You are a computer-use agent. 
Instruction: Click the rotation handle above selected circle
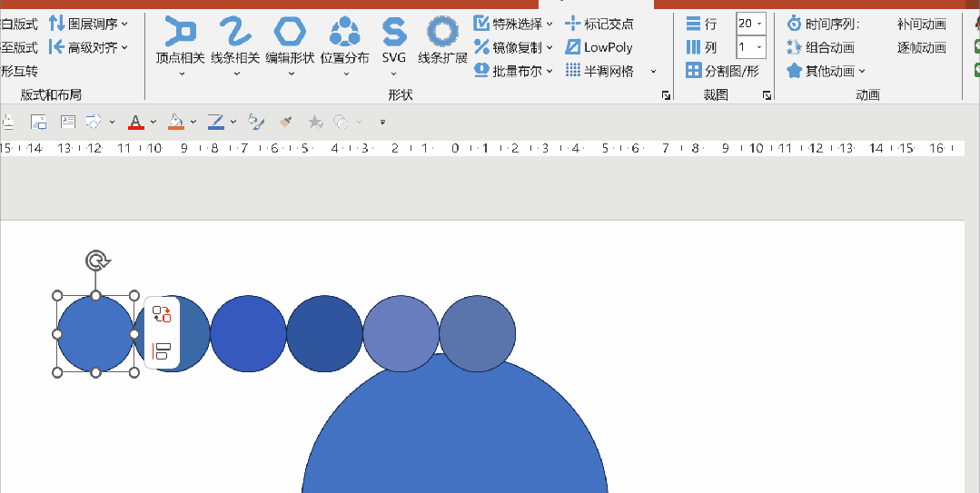[x=97, y=261]
